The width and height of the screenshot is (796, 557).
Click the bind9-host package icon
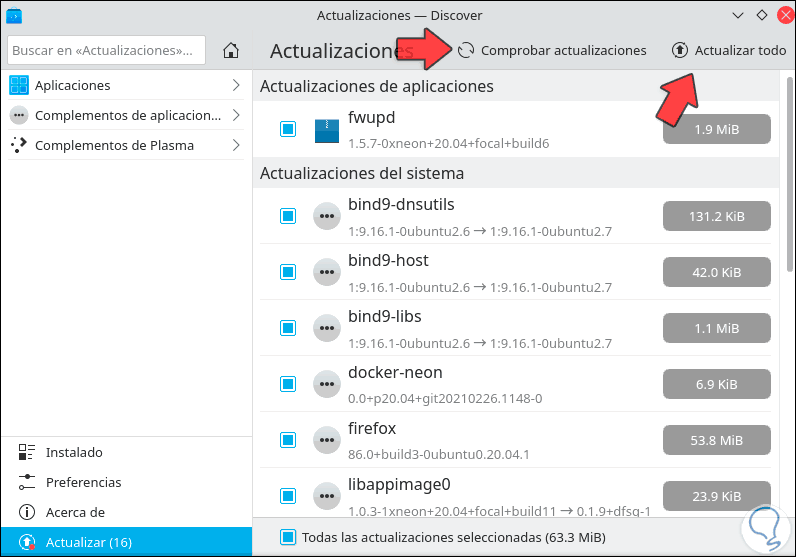point(326,272)
